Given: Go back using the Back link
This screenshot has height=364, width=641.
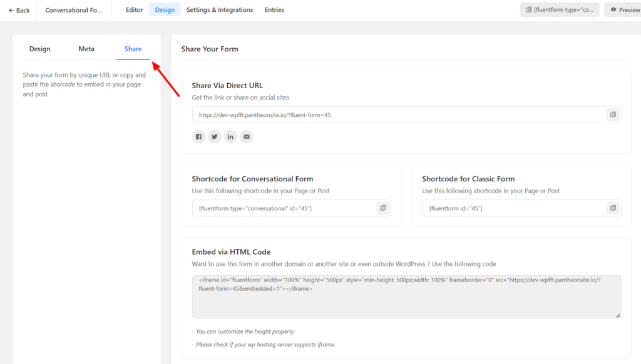Looking at the screenshot, I should (x=18, y=9).
